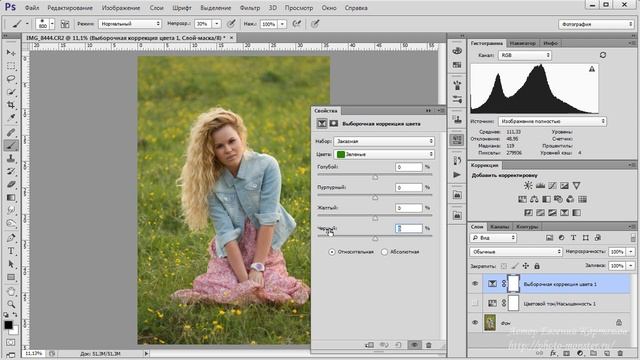Open the layer Непрозрачность dropdown arrow
Viewport: 640px width, 360px height.
coord(631,252)
